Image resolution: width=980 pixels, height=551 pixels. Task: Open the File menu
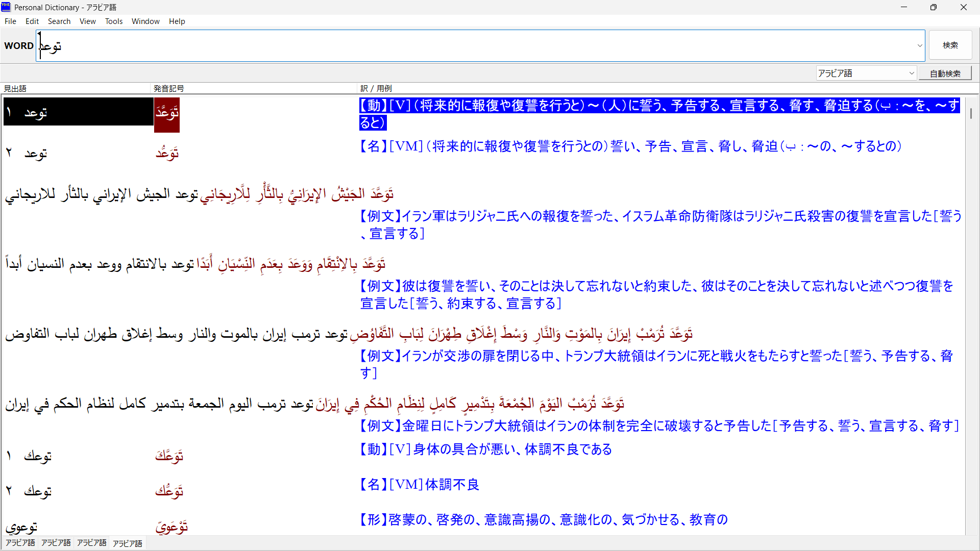[10, 21]
